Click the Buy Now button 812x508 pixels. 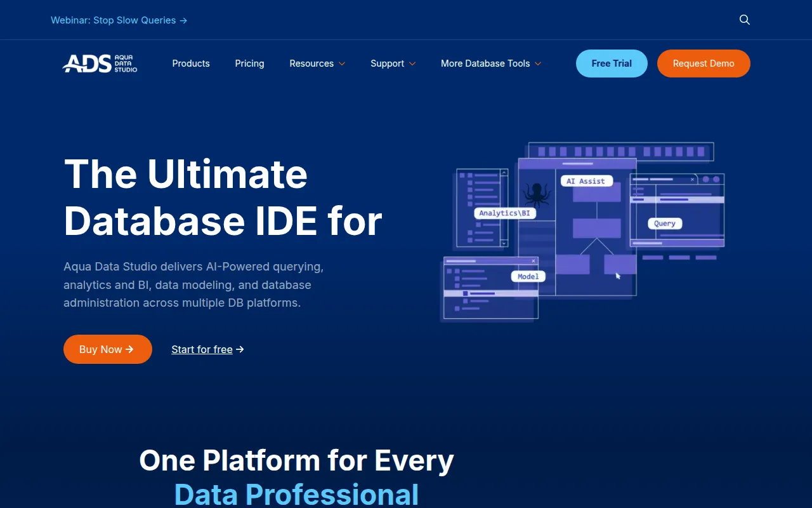[x=108, y=349]
